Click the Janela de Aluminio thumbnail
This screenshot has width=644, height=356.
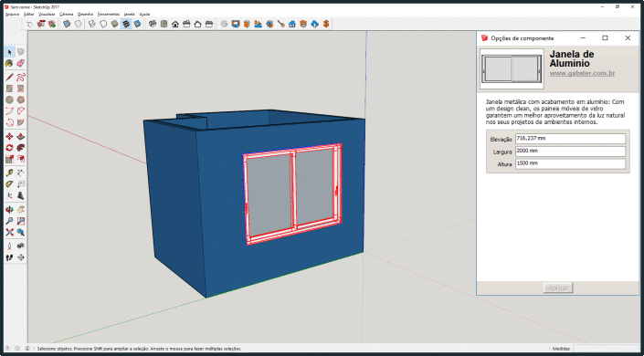(x=512, y=69)
